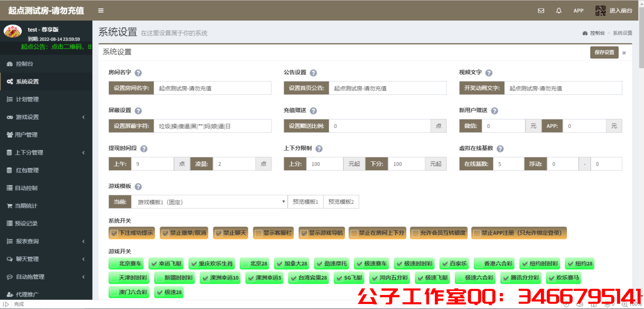Image resolution: width=644 pixels, height=309 pixels.
Task: Open 当期统计 in the sidebar
Action: 46,206
